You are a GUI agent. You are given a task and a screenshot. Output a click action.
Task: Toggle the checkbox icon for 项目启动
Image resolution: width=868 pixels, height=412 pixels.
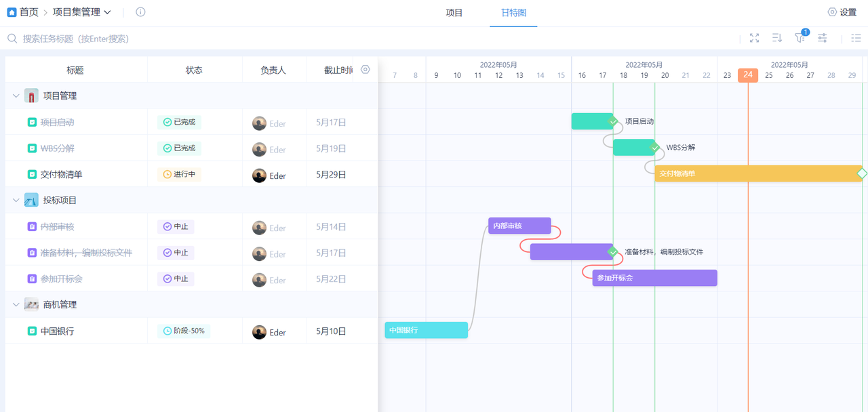pyautogui.click(x=32, y=123)
